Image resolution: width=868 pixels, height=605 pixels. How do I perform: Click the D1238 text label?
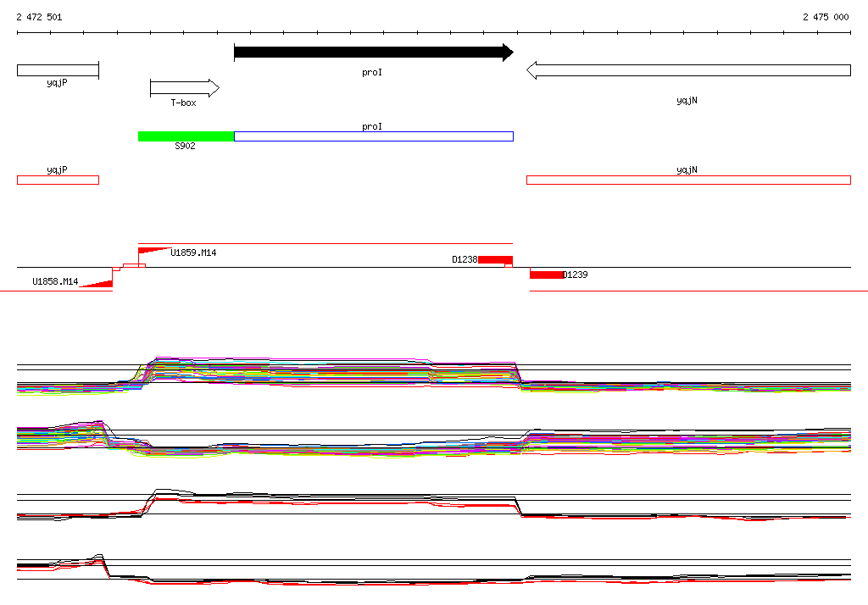pos(465,259)
